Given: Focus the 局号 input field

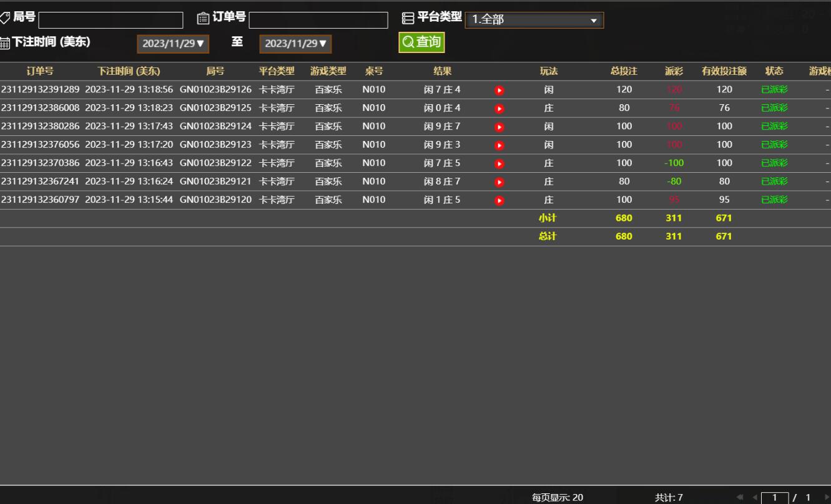Looking at the screenshot, I should (111, 20).
